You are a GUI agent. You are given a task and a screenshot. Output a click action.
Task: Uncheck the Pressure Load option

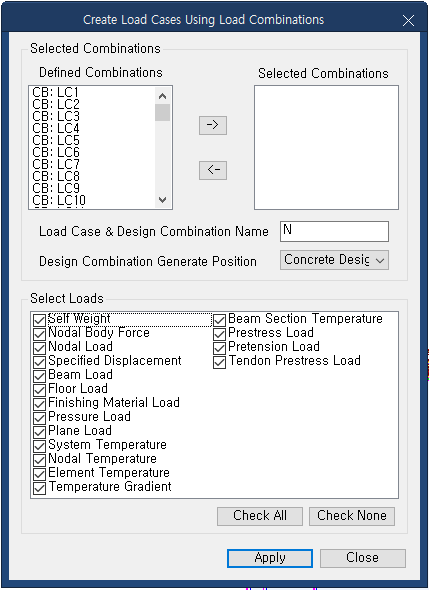39,418
